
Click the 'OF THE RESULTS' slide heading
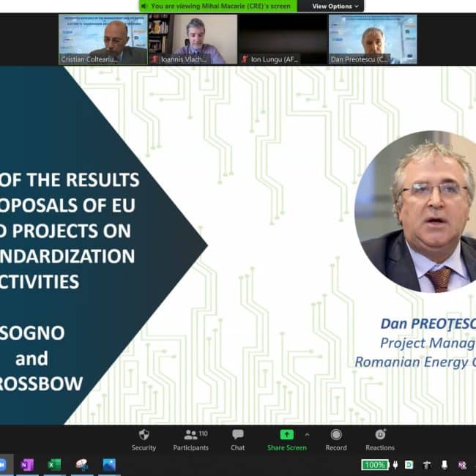point(70,179)
